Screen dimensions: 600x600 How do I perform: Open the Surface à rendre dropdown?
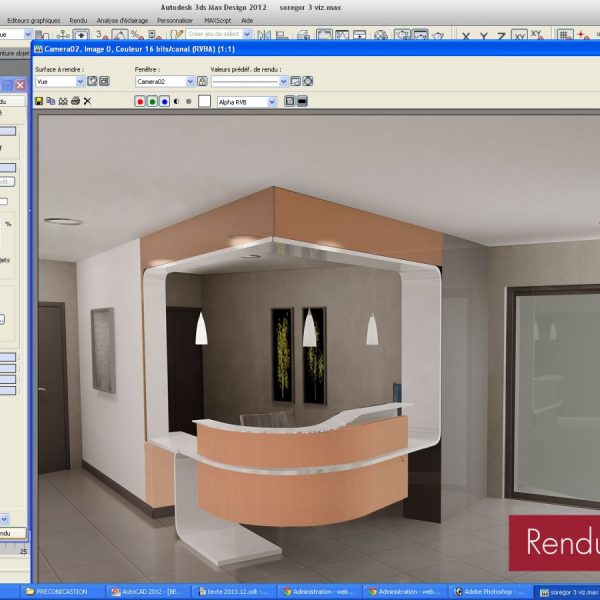point(80,81)
